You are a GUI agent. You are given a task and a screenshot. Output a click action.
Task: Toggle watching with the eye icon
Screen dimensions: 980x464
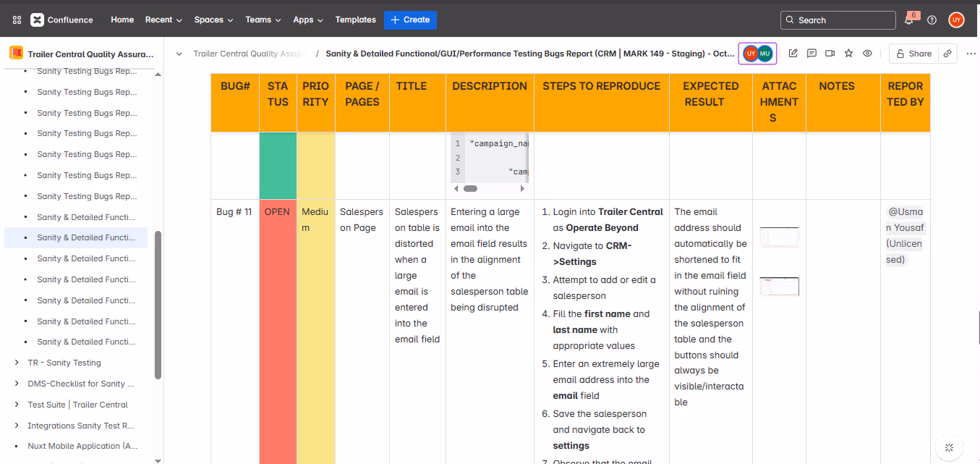[x=867, y=54]
